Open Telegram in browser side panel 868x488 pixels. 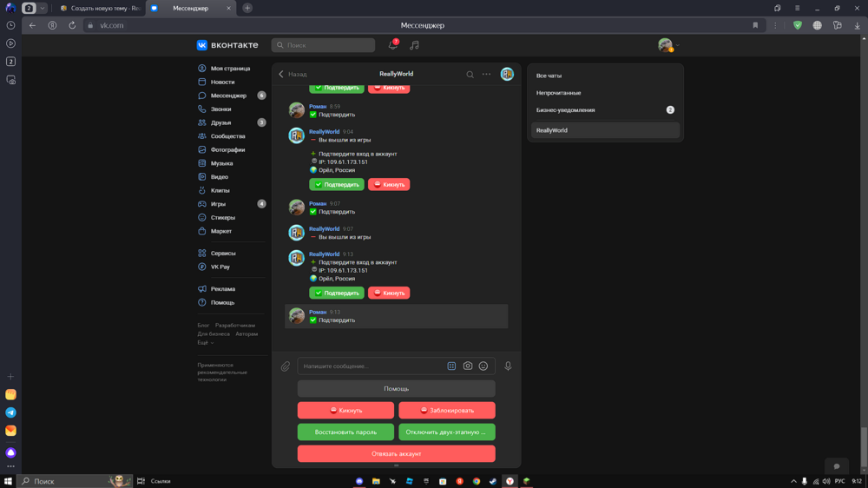point(10,412)
